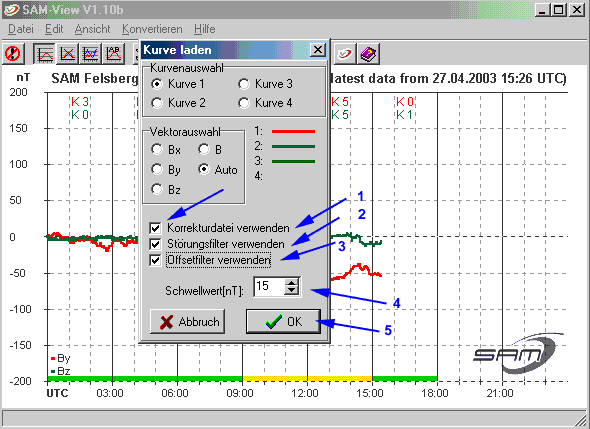The width and height of the screenshot is (590, 429).
Task: Increase Schwellwert with the up arrow
Action: tap(292, 282)
